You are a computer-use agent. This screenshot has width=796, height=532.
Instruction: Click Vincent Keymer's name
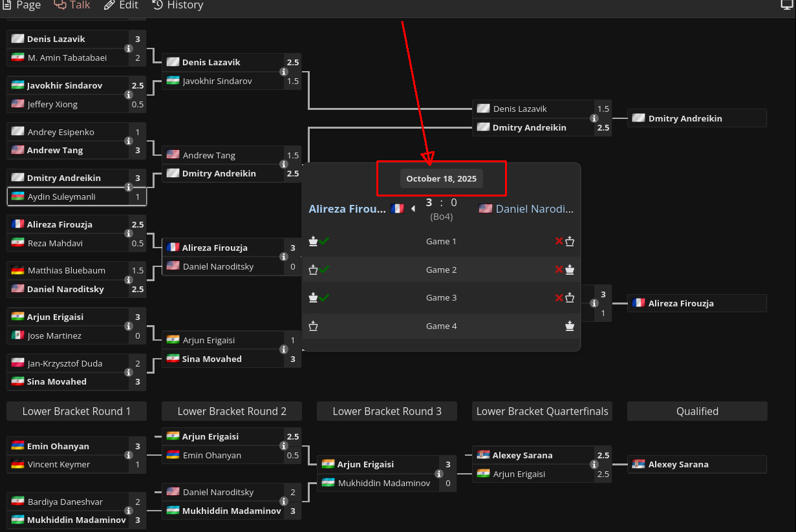tap(59, 464)
